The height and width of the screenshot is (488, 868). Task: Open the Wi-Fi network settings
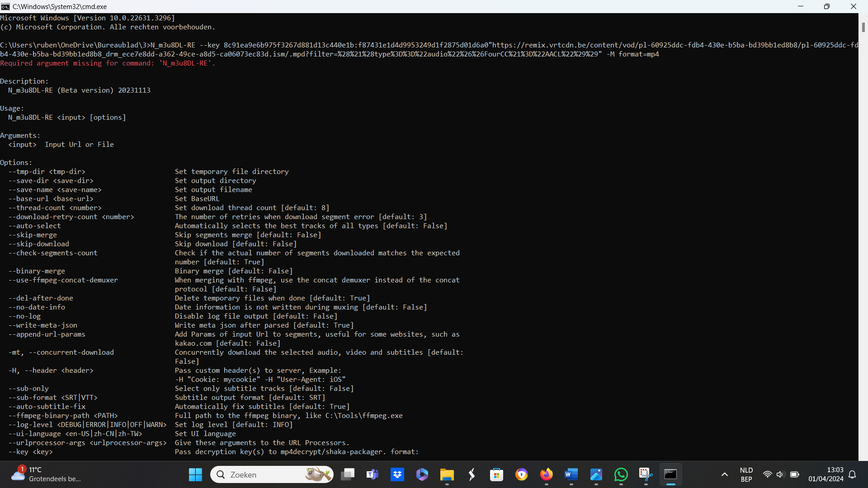767,474
